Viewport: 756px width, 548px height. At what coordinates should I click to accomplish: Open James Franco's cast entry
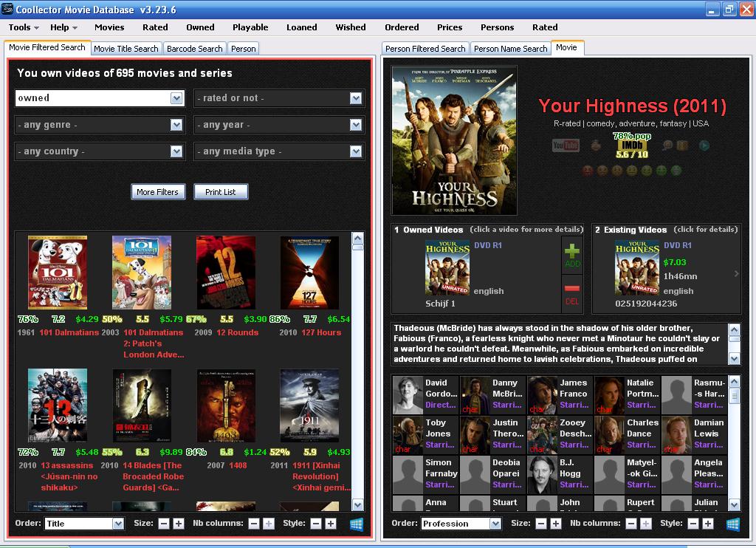(560, 395)
